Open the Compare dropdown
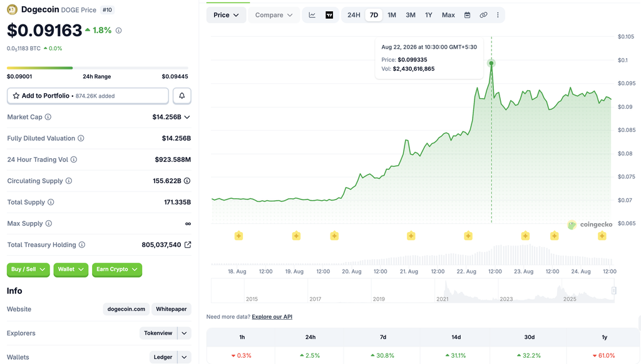 point(274,15)
